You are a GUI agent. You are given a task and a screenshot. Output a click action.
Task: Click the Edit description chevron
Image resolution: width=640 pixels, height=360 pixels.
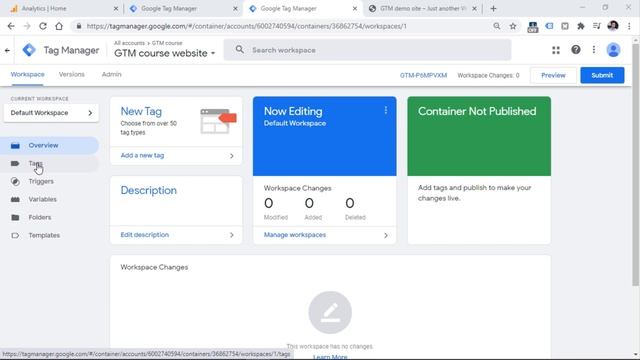pyautogui.click(x=232, y=235)
